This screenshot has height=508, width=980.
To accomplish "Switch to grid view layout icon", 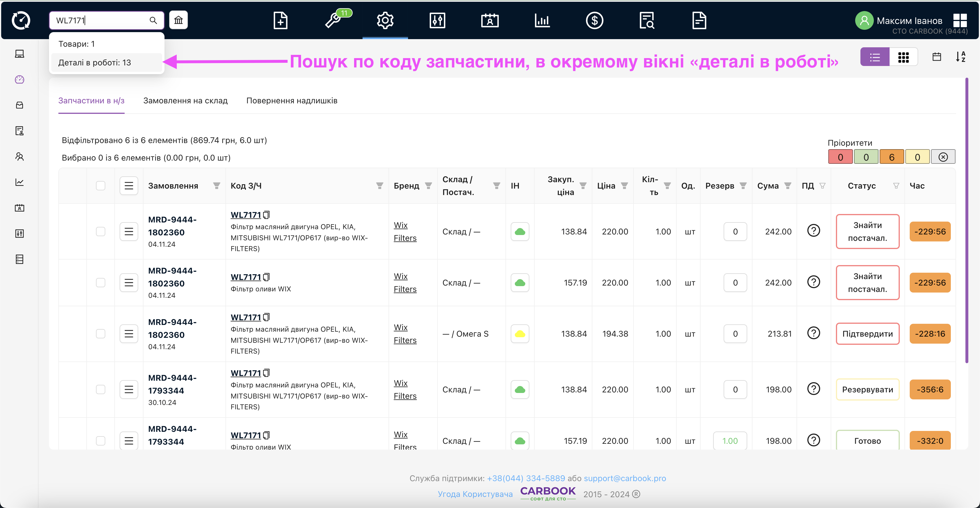I will 903,58.
